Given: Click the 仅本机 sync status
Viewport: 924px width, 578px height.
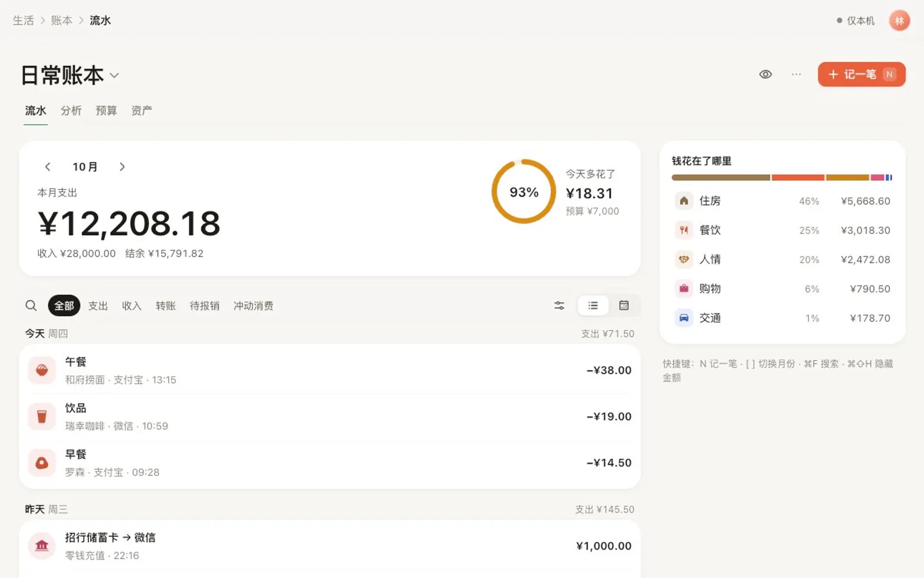Looking at the screenshot, I should [x=856, y=21].
